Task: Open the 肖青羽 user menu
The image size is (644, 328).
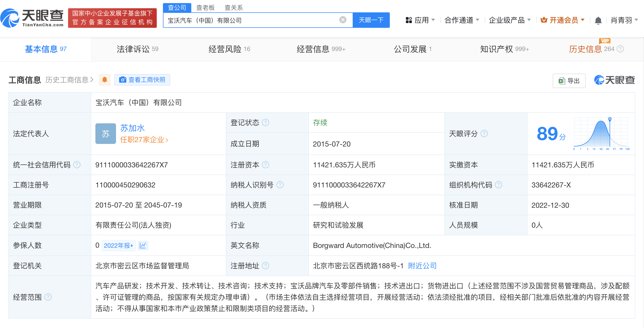Action: [x=624, y=20]
